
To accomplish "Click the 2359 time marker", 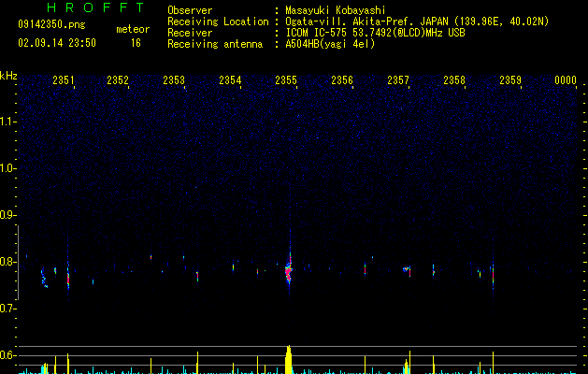I will click(x=510, y=80).
